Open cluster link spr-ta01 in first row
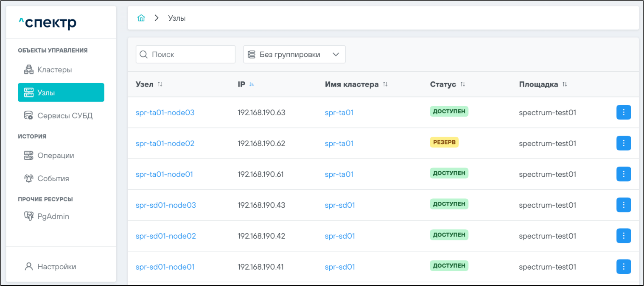Screen dimensions: 644x287 [x=339, y=113]
